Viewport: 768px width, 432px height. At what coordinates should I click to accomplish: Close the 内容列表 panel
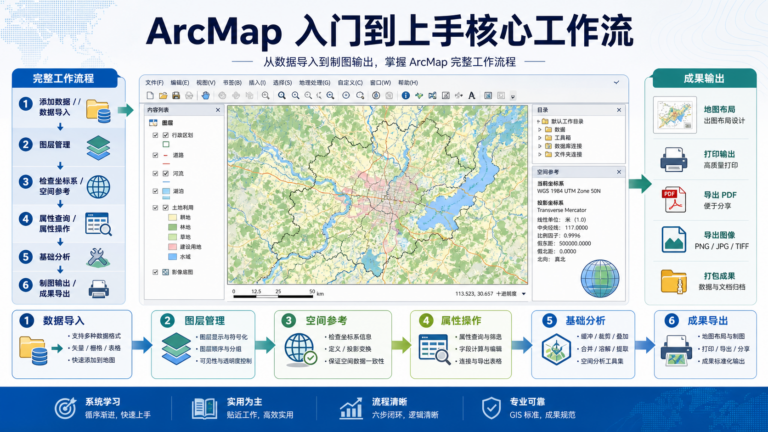pyautogui.click(x=218, y=110)
